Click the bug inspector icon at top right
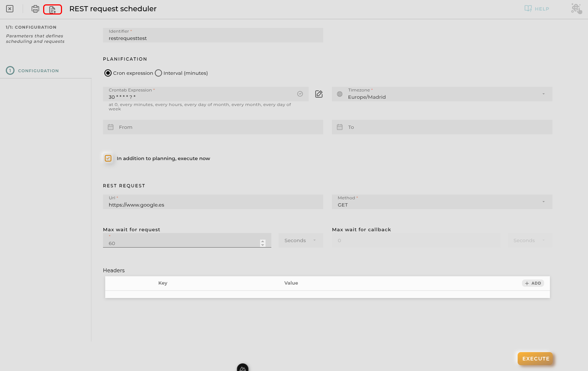 [576, 9]
